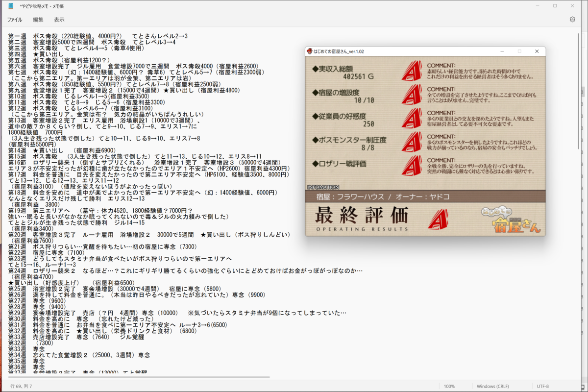Click the large A icon next to 最終評価
Screen dimensions: 588x392
[438, 219]
